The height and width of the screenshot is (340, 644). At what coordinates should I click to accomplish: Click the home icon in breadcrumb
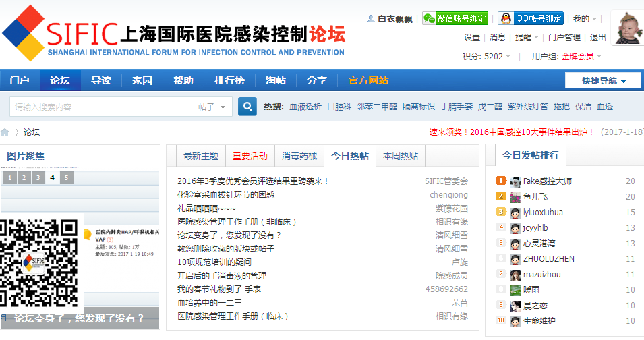pyautogui.click(x=5, y=132)
